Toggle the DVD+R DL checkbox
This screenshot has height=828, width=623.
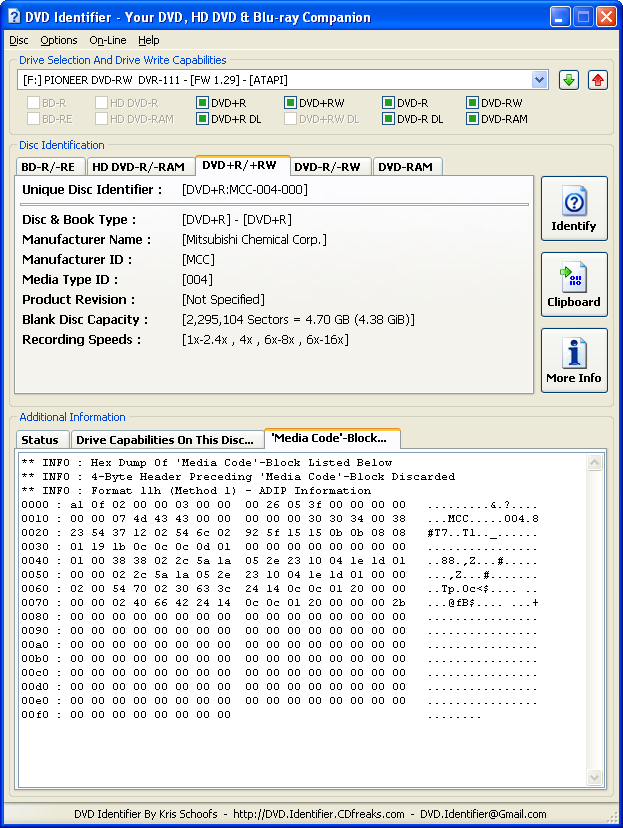pos(202,119)
